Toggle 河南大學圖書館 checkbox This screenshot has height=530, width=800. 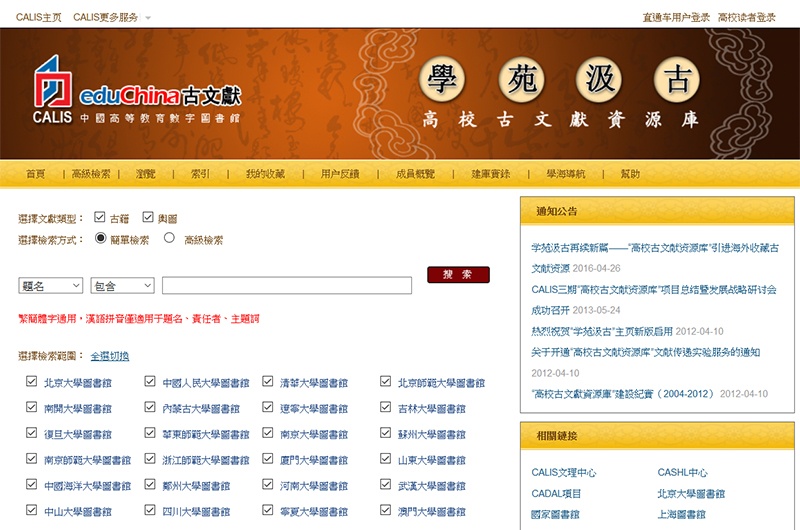[x=268, y=484]
